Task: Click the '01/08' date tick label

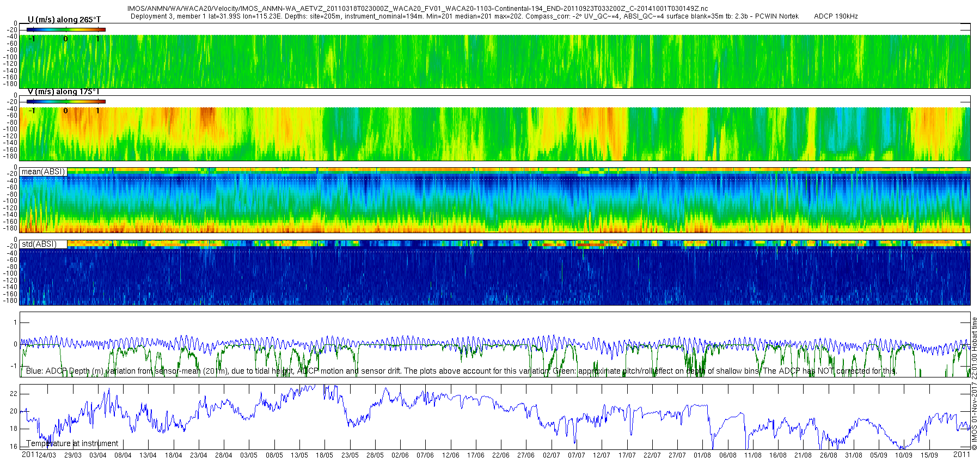Action: 702,455
